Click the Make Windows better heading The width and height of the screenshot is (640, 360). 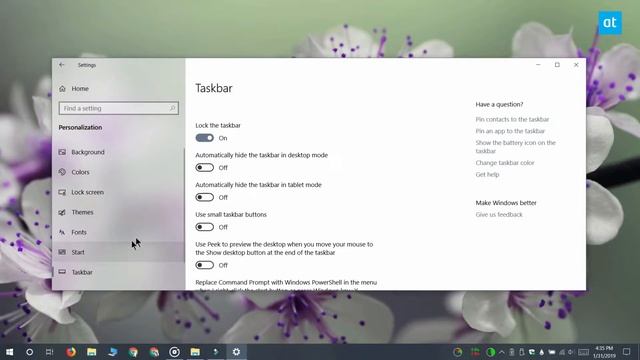click(x=506, y=203)
